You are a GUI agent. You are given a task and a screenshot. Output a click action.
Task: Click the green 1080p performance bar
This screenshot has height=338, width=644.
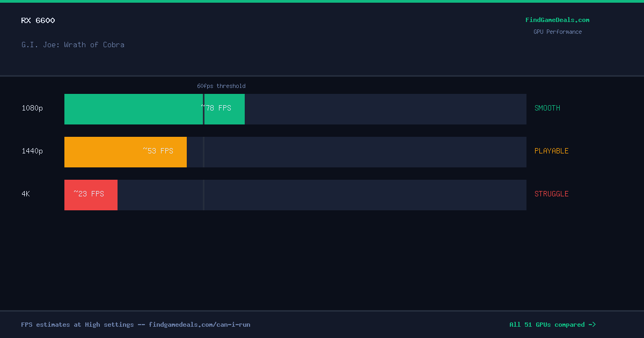(155, 109)
